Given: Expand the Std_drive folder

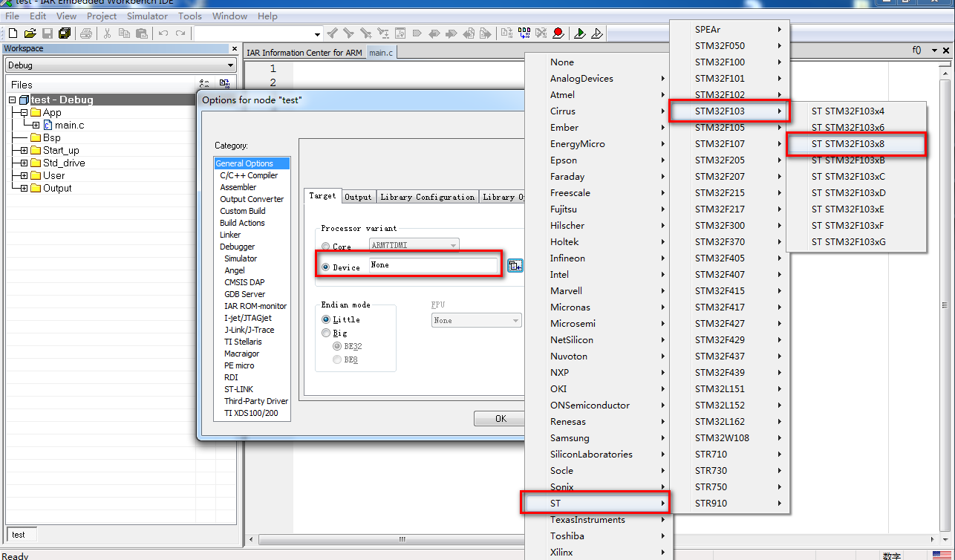Looking at the screenshot, I should [24, 163].
